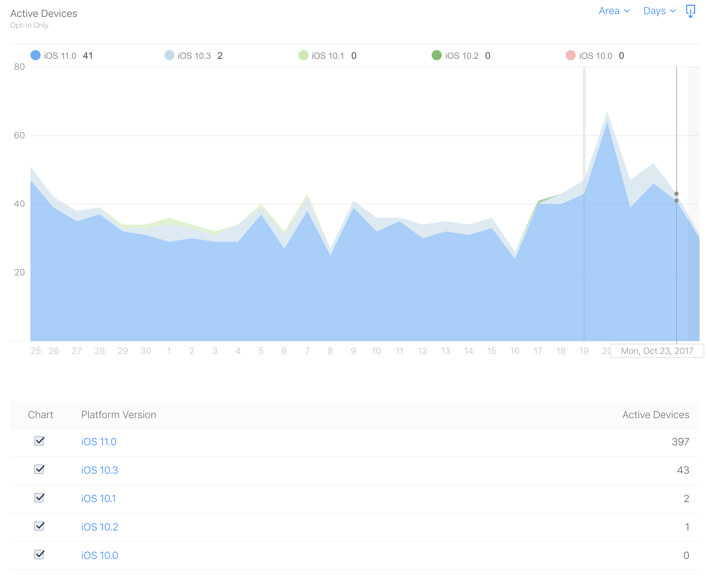The width and height of the screenshot is (707, 588).
Task: Click the Mon, Oct 23, 2017 date marker
Action: 657,351
